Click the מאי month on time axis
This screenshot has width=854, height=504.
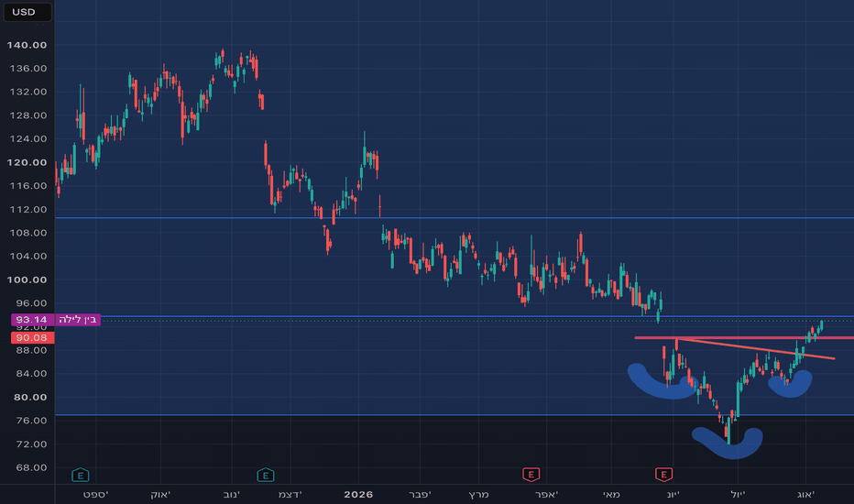[x=611, y=495]
